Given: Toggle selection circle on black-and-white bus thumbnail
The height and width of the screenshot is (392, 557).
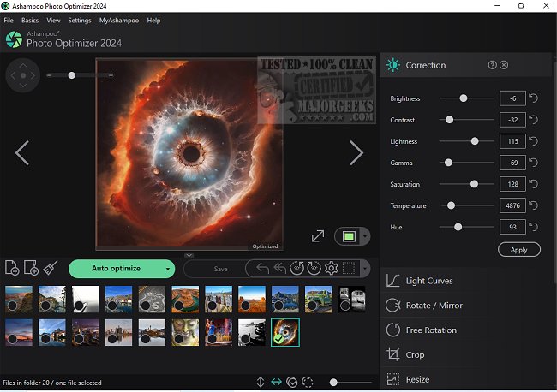Looking at the screenshot, I should pos(345,306).
